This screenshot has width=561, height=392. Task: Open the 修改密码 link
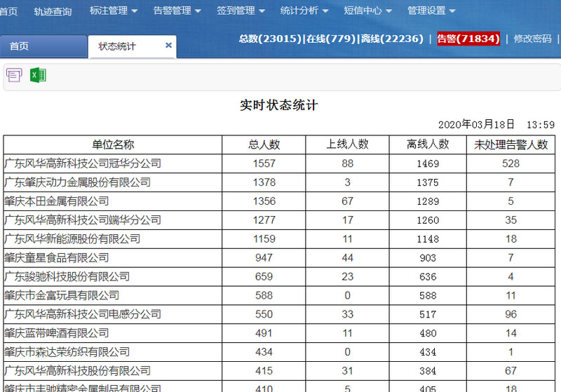click(532, 39)
